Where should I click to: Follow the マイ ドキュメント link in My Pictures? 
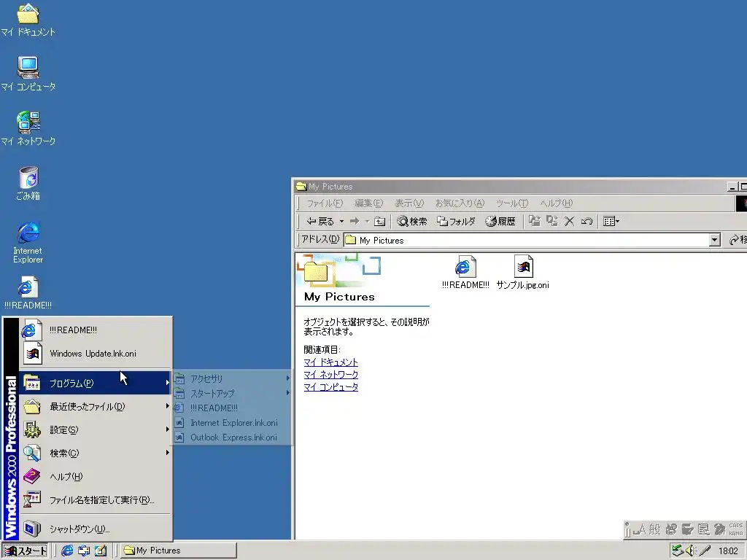point(331,362)
